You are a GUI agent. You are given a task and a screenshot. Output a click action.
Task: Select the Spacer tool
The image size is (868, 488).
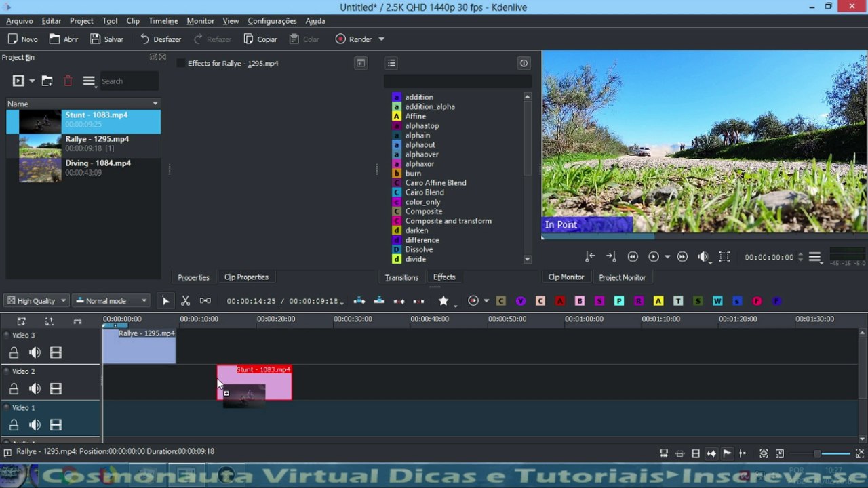coord(205,301)
